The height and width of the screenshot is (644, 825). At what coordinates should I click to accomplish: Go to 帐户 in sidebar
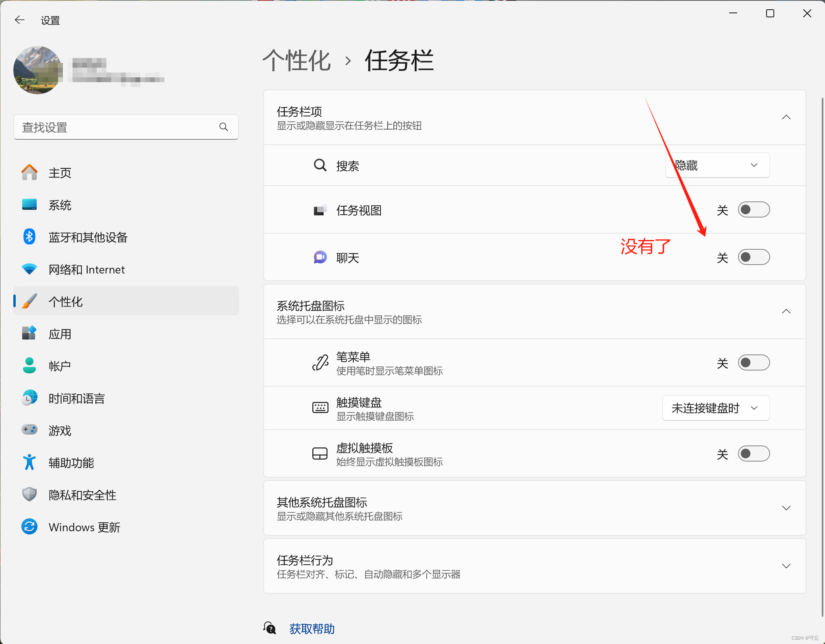(60, 366)
